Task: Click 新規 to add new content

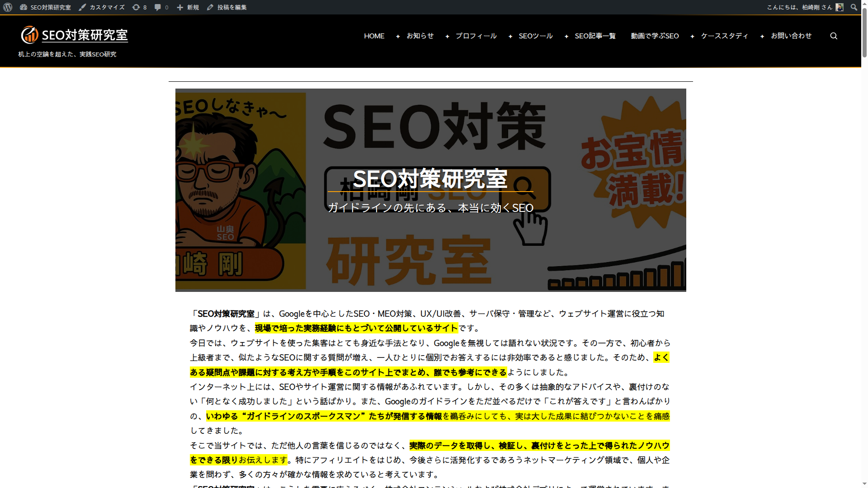Action: [x=188, y=7]
